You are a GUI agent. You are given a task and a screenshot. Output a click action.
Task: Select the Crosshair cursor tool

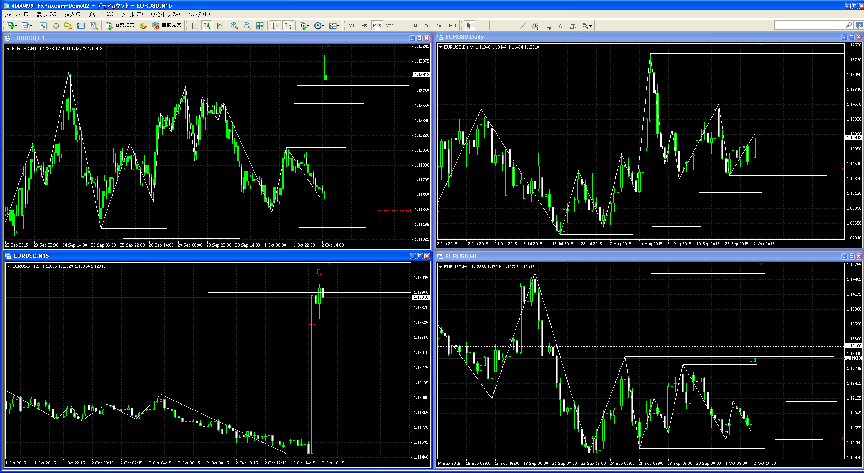482,26
